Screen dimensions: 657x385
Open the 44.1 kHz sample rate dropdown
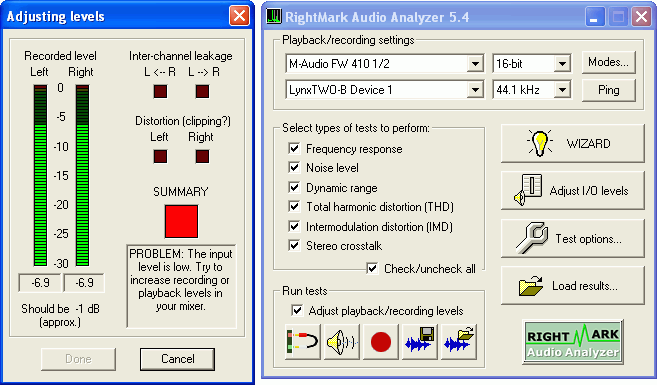click(562, 90)
